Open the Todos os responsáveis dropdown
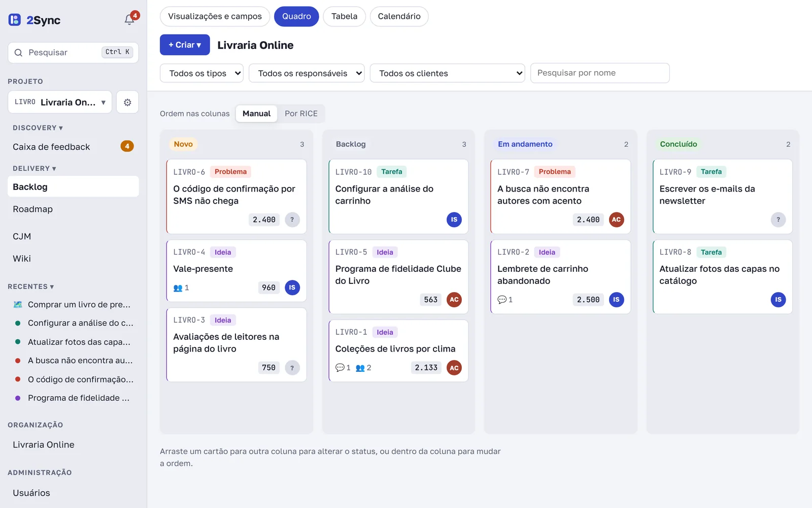Image resolution: width=812 pixels, height=508 pixels. click(307, 73)
